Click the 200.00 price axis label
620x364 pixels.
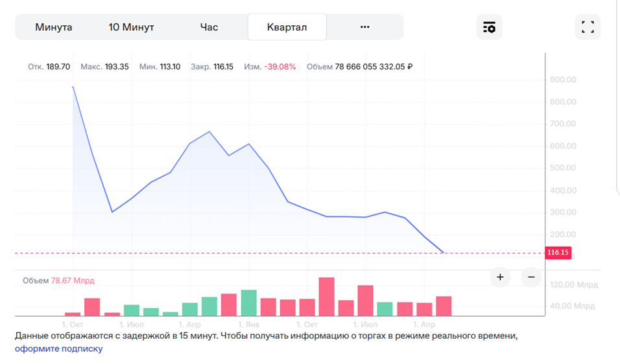point(563,234)
